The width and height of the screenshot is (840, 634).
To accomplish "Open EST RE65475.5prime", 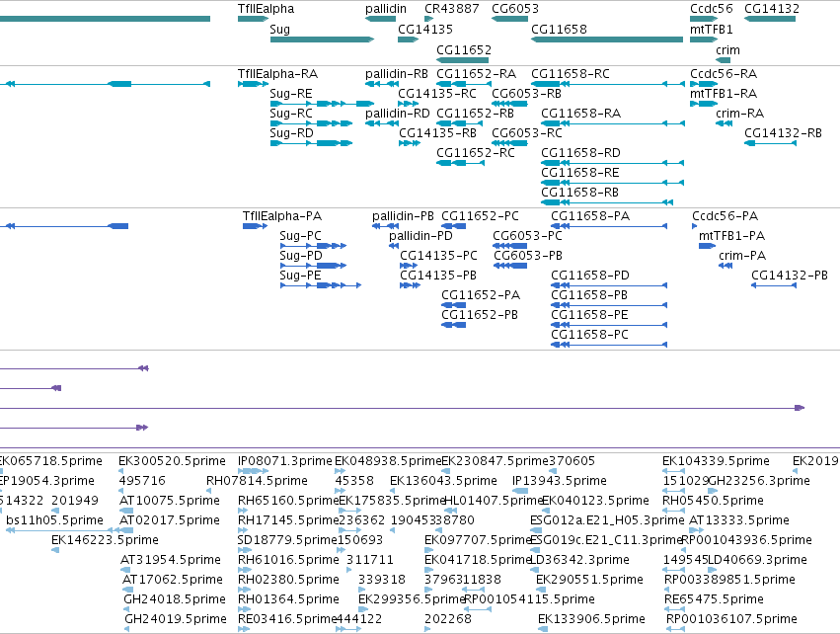I will [x=714, y=599].
